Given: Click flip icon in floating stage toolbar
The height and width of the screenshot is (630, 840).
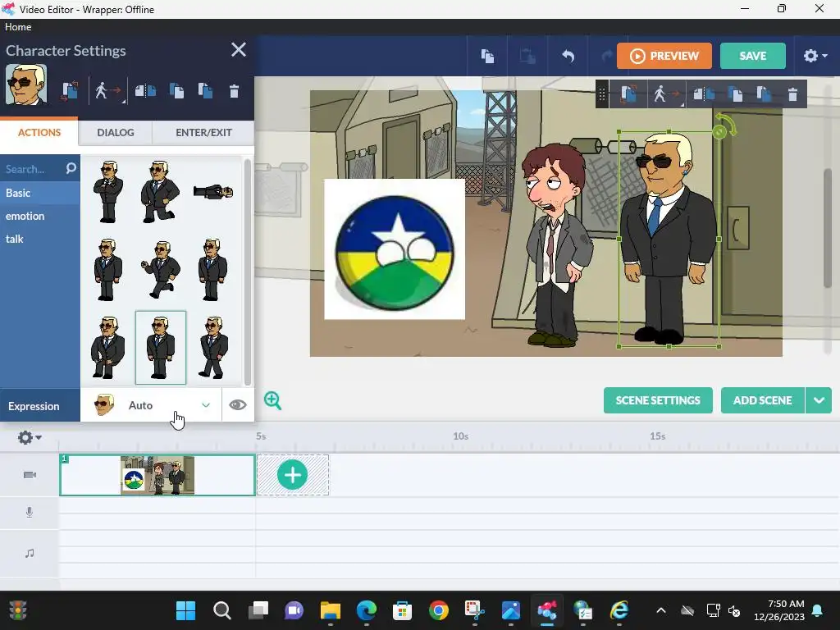Looking at the screenshot, I should tap(703, 94).
